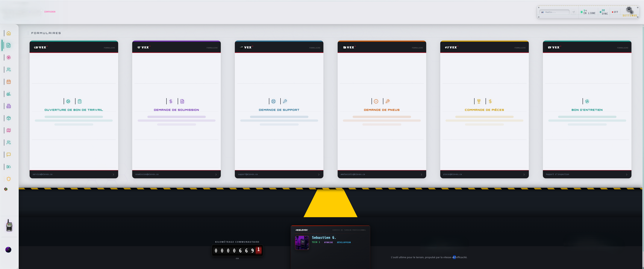Click the Sebastien G. name
The image size is (644, 269).
324,238
